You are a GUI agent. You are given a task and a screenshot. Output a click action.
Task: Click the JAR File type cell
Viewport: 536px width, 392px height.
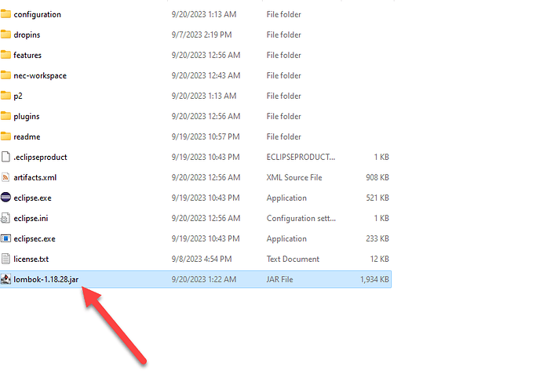tap(279, 279)
